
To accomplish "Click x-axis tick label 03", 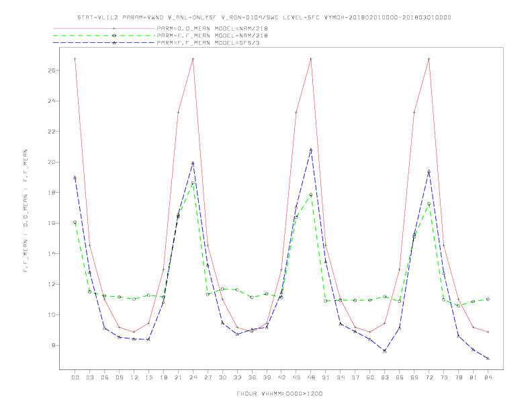I will tap(89, 377).
